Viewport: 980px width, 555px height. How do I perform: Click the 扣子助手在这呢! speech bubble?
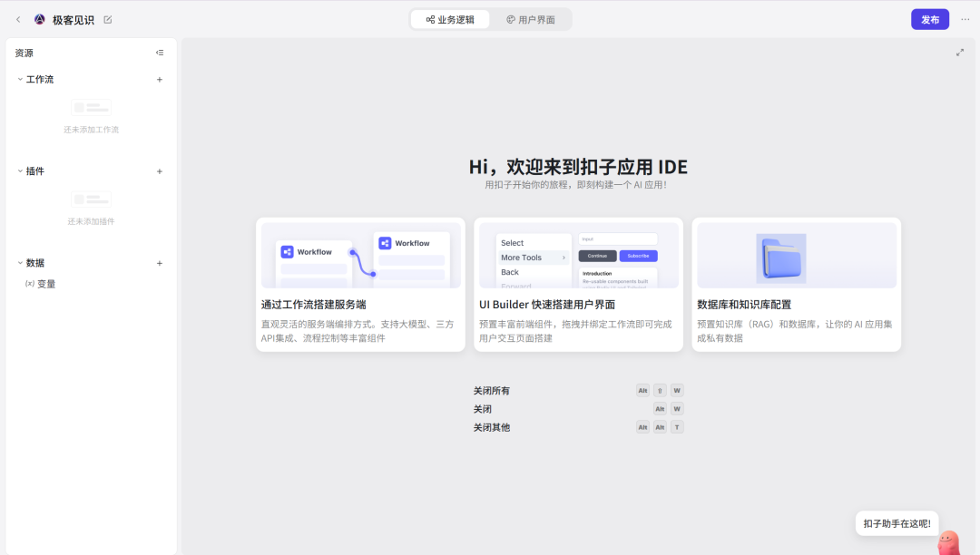[x=897, y=524]
